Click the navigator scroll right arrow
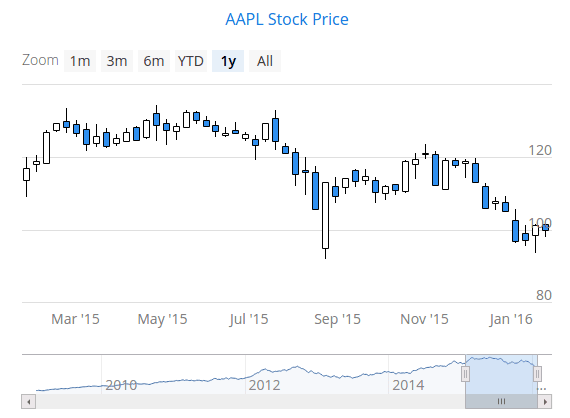This screenshot has height=418, width=570. coord(545,402)
